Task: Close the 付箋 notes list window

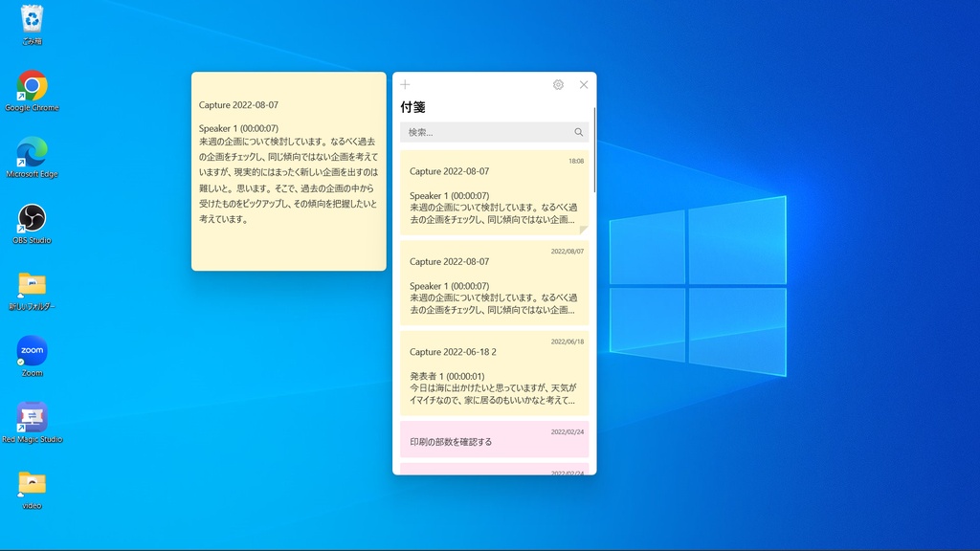Action: [584, 84]
